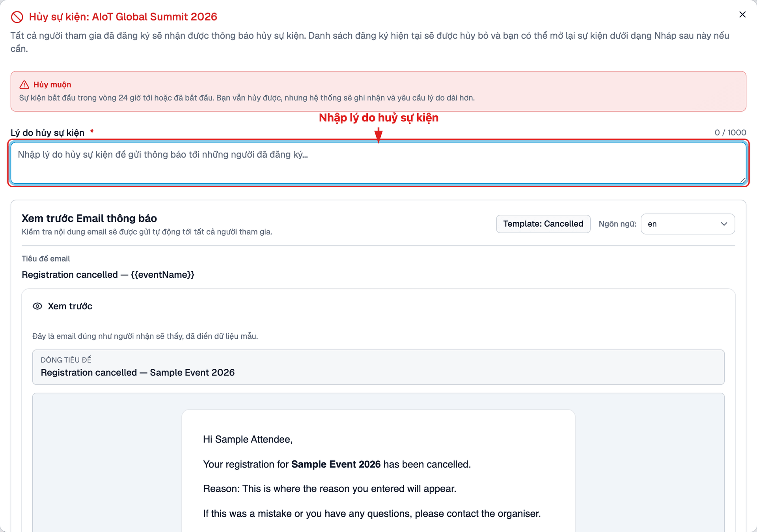Screen dimensions: 757x532
Task: Click the 0 / 1000 character counter
Action: click(x=730, y=132)
